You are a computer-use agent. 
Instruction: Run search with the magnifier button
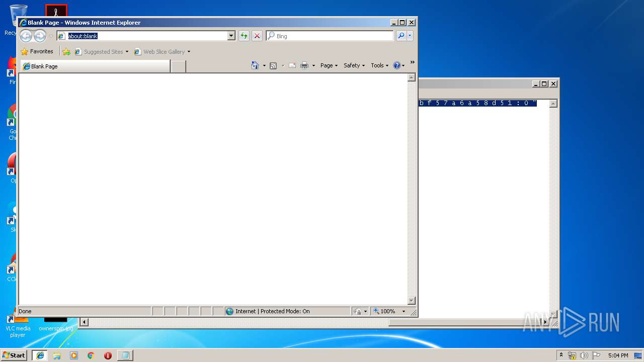[x=401, y=36]
